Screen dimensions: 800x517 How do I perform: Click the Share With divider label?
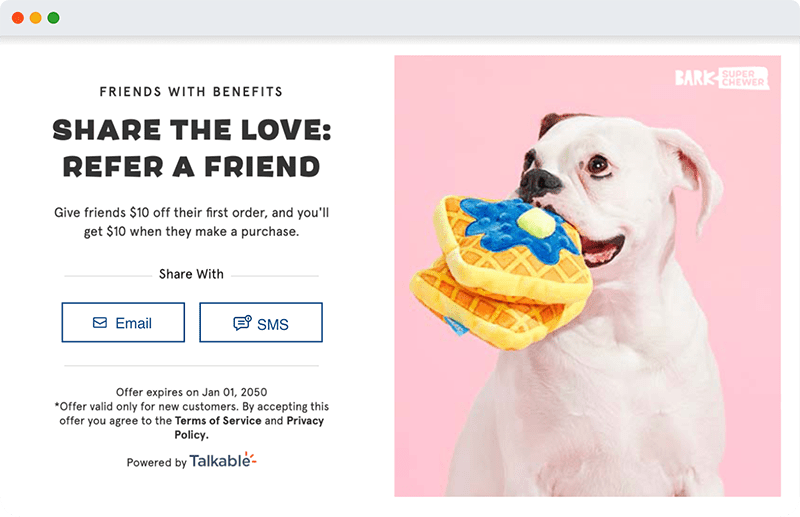(x=191, y=274)
